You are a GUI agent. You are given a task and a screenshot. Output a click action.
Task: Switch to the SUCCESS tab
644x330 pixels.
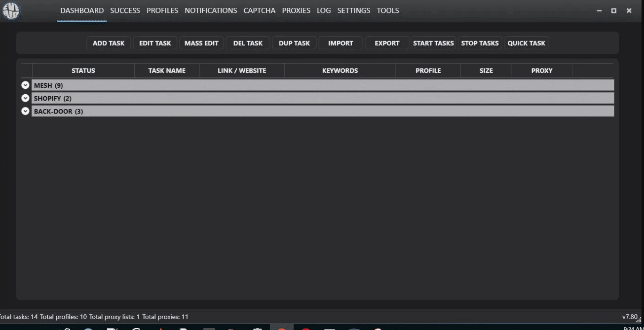coord(124,10)
